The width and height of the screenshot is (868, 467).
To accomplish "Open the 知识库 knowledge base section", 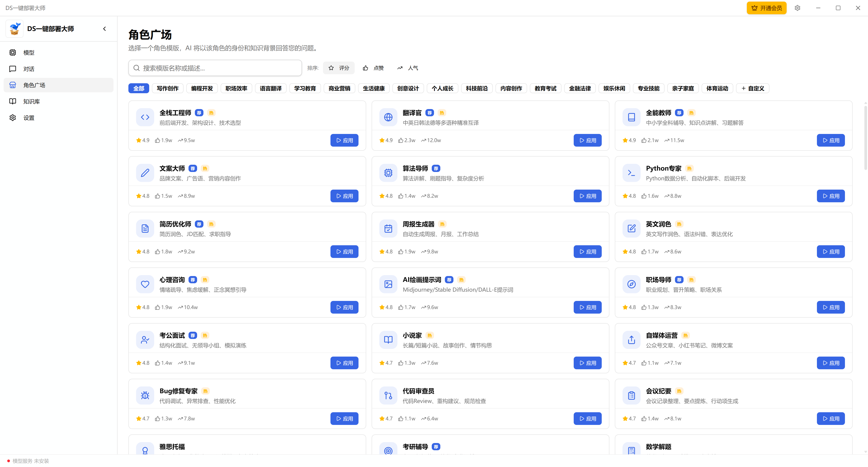I will [58, 102].
